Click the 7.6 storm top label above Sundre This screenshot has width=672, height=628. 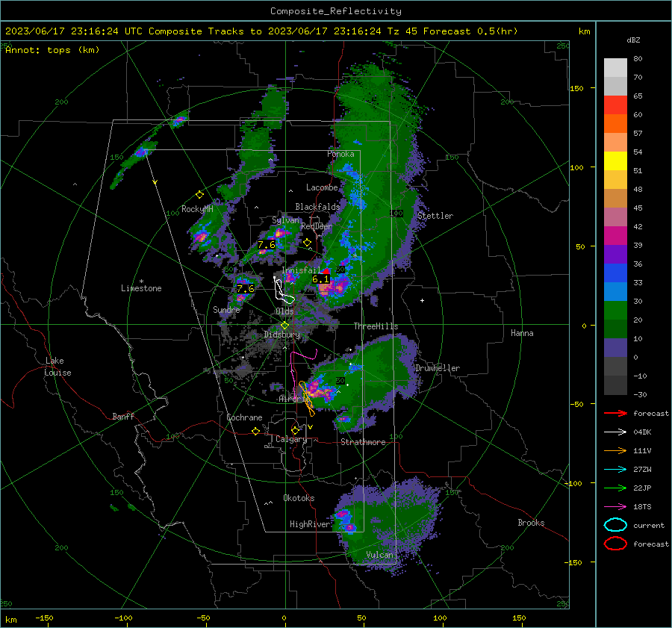245,288
